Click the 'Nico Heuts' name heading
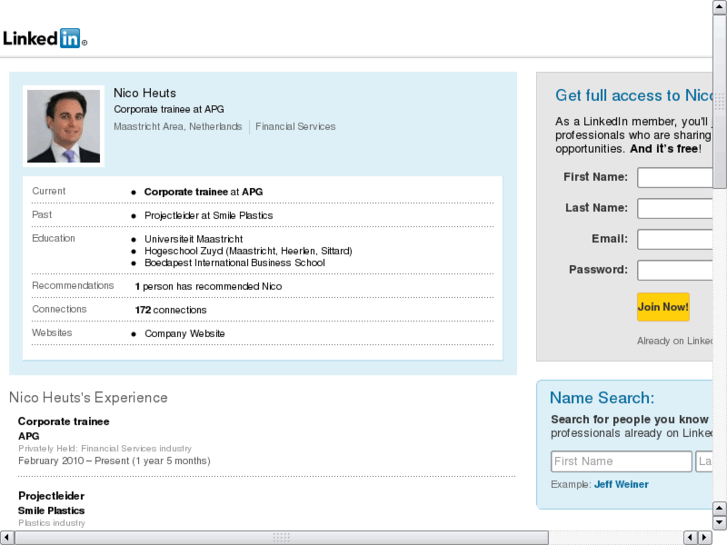 click(x=145, y=93)
